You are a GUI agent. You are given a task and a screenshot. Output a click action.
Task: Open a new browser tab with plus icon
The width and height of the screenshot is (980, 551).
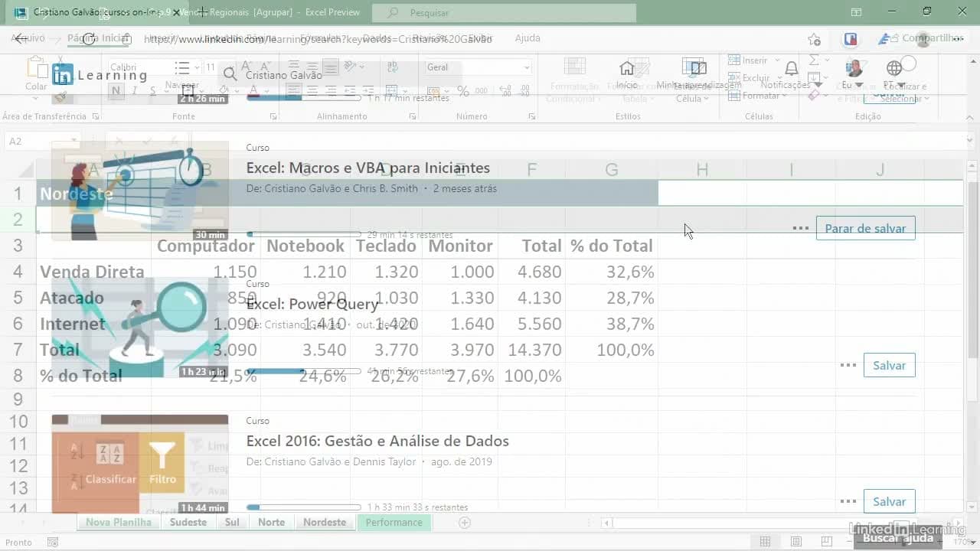pyautogui.click(x=202, y=12)
